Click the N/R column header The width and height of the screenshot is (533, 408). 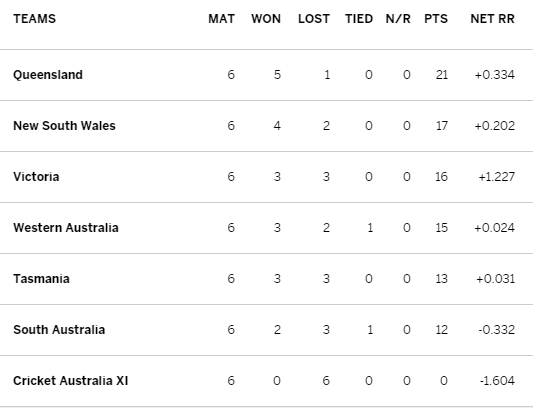click(x=398, y=19)
